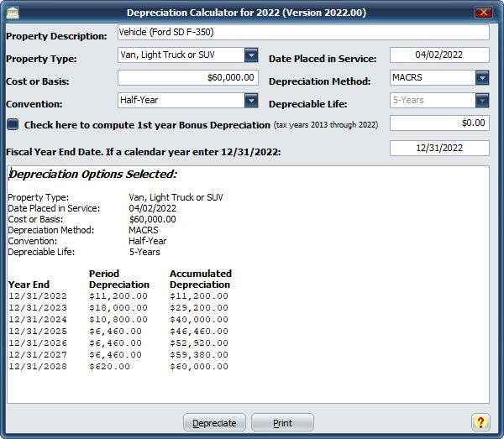Click the Depreciate button
Viewport: 504px width, 439px height.
pos(214,422)
